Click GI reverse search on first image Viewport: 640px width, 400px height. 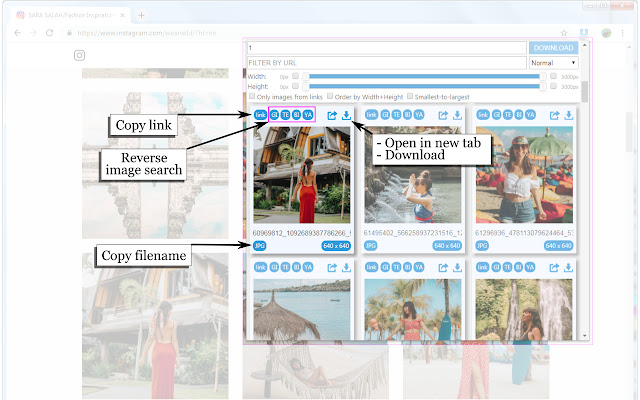(275, 115)
